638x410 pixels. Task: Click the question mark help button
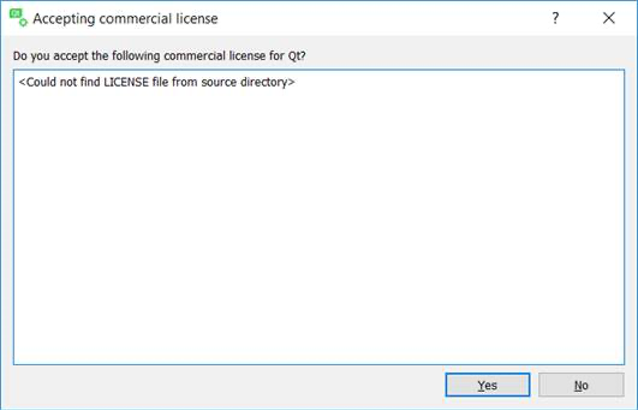coord(556,18)
